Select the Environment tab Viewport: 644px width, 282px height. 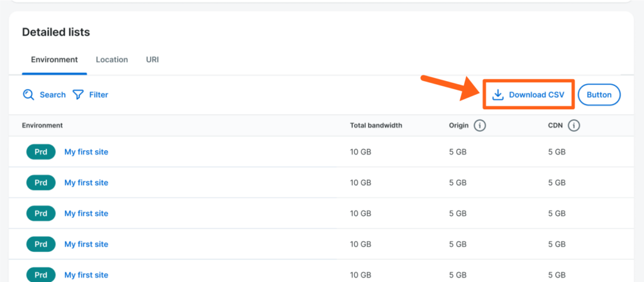tap(54, 60)
